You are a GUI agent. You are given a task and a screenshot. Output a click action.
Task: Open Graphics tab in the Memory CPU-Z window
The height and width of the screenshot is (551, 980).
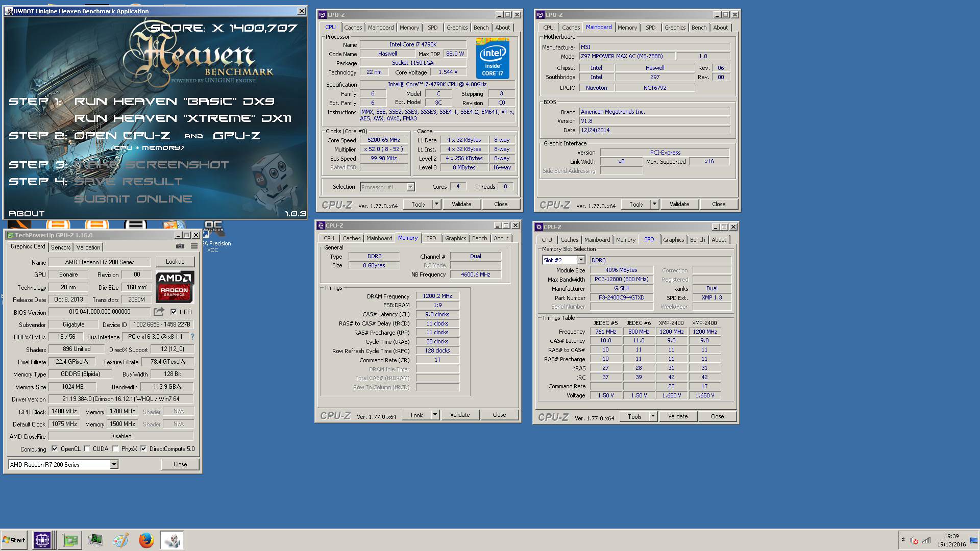[x=455, y=238]
